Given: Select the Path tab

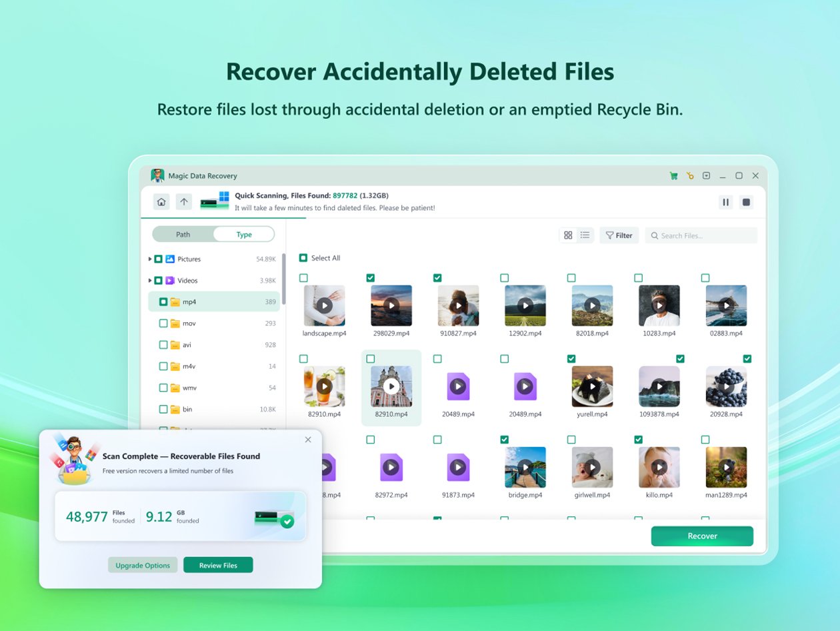Looking at the screenshot, I should pyautogui.click(x=183, y=234).
